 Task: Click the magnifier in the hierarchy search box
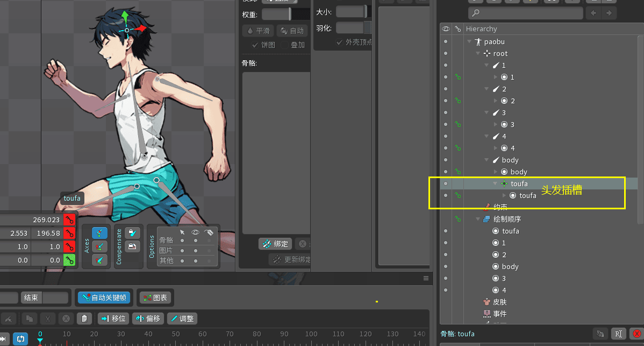(x=475, y=13)
